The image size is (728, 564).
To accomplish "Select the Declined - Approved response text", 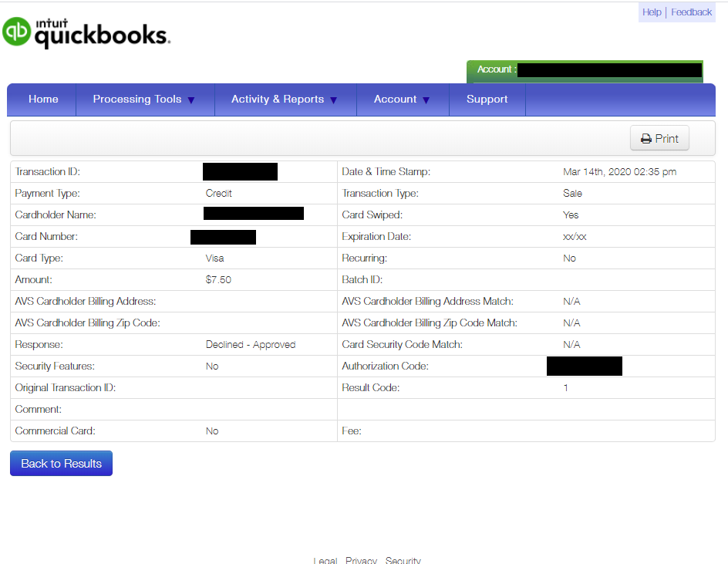I will tap(251, 345).
